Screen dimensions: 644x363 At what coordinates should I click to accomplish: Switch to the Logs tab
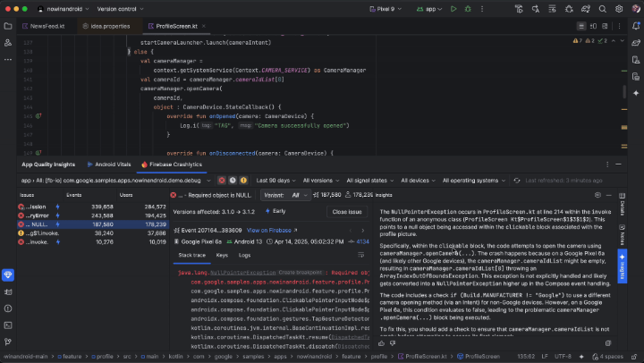244,255
